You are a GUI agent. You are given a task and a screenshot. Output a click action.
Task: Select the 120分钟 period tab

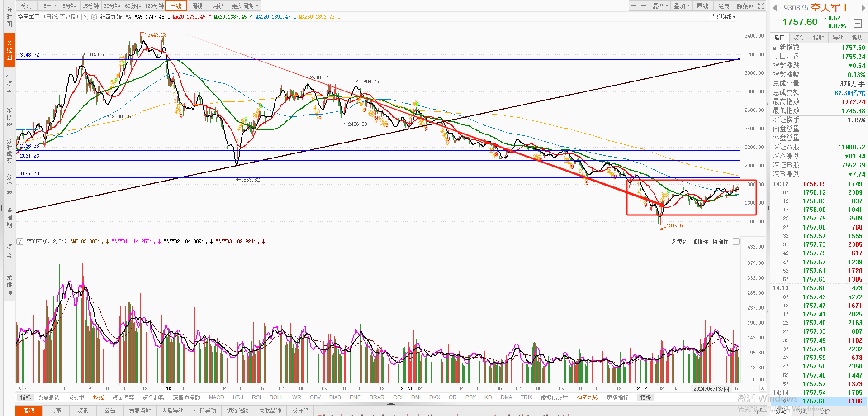154,6
